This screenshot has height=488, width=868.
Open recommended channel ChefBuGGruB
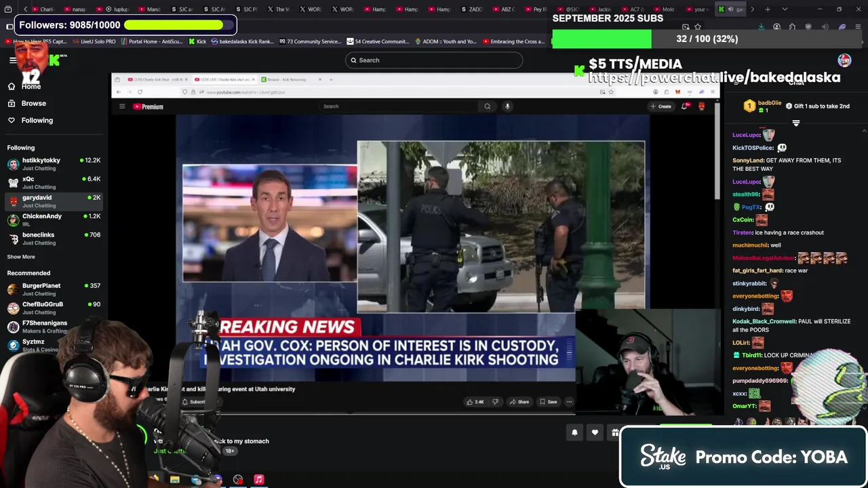54,308
